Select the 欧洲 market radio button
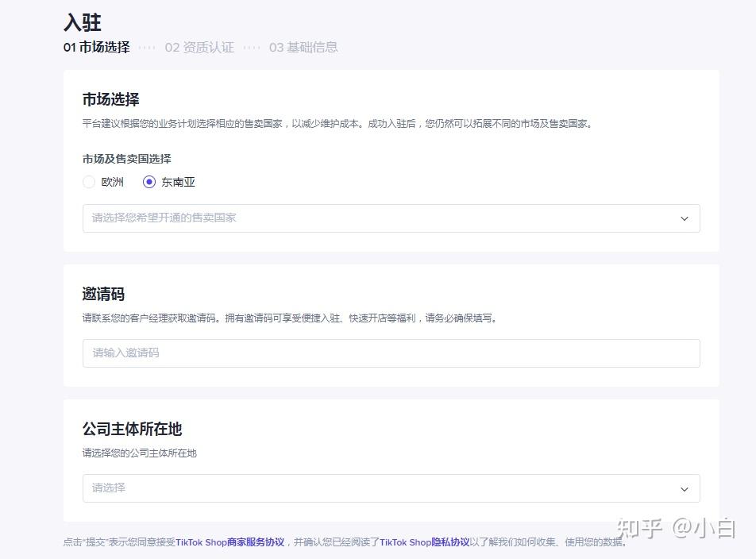Image resolution: width=756 pixels, height=559 pixels. tap(89, 182)
